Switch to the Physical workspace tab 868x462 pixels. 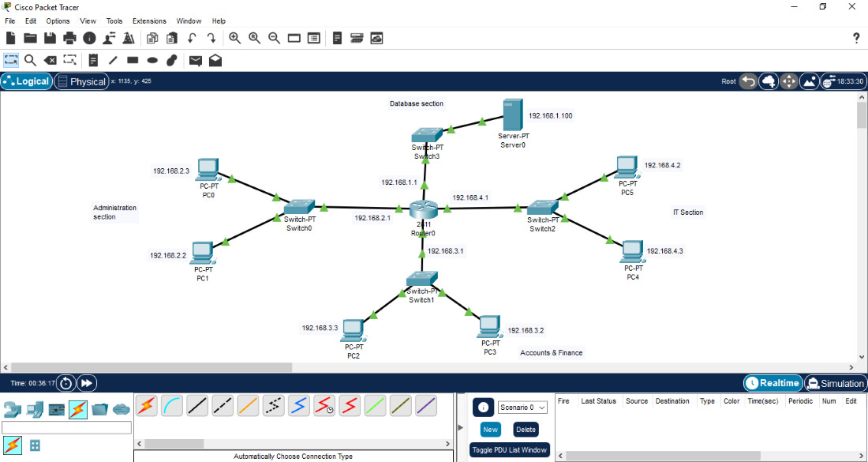coord(81,81)
